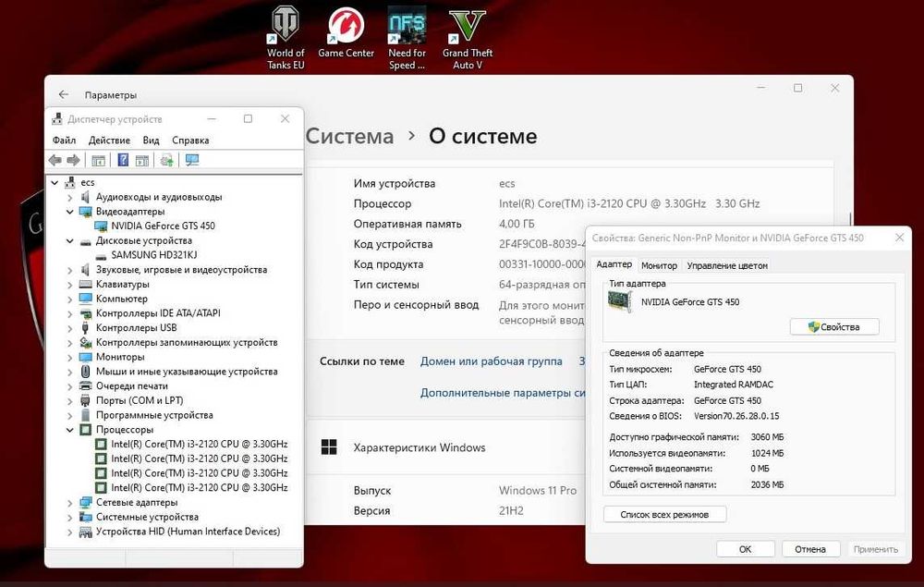
Task: Select the USB icon beside Контроллеры USB
Action: (x=85, y=327)
